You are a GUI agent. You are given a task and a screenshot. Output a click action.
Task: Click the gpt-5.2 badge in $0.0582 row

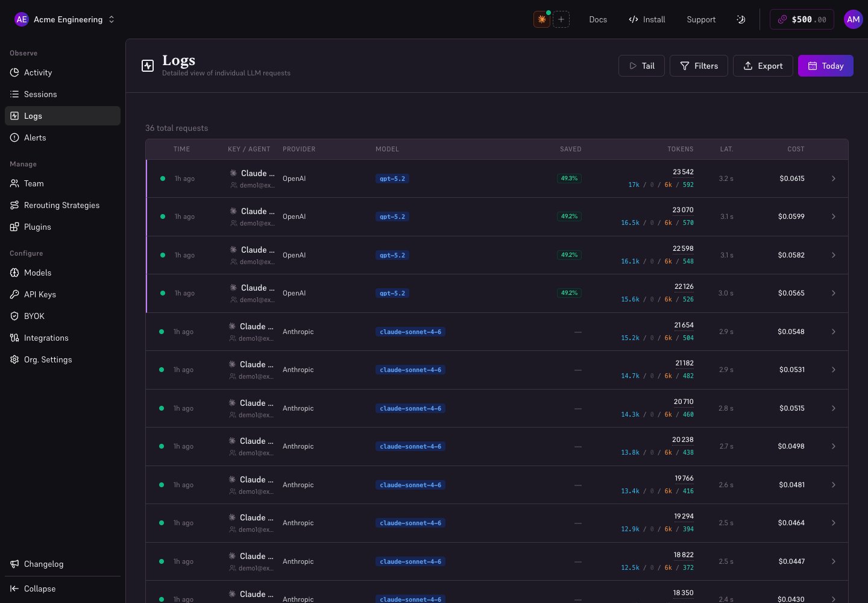point(392,255)
